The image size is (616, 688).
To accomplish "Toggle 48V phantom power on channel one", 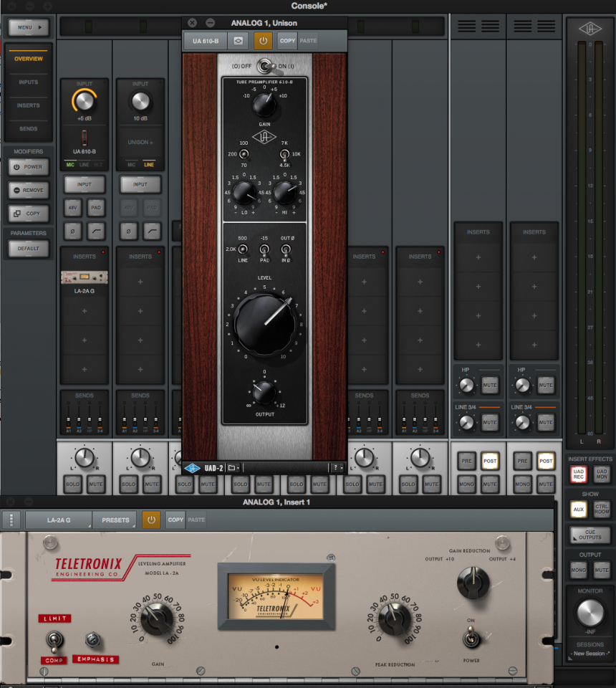I will click(x=73, y=208).
